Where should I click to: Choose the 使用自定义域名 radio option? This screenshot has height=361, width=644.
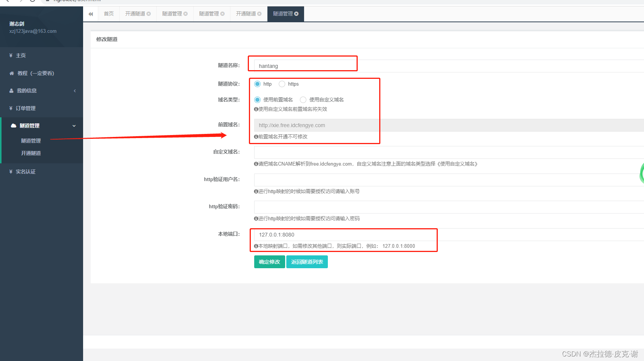click(303, 100)
